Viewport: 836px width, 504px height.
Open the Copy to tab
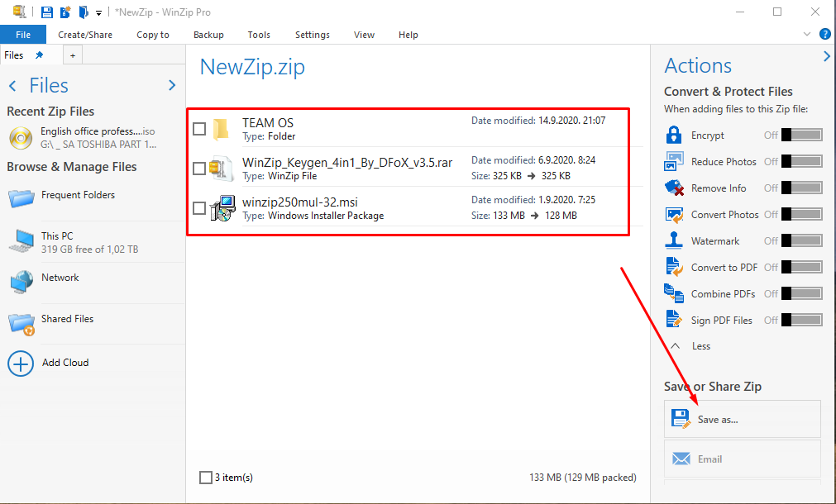click(x=152, y=35)
